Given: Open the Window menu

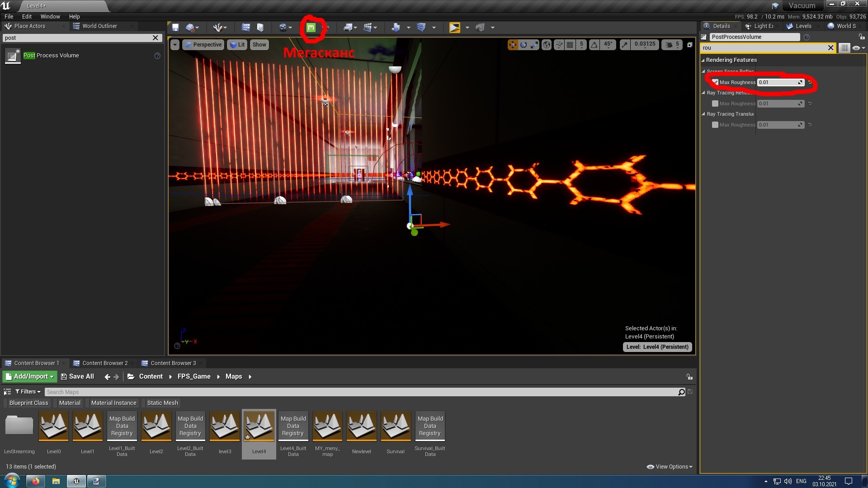Looking at the screenshot, I should click(50, 16).
